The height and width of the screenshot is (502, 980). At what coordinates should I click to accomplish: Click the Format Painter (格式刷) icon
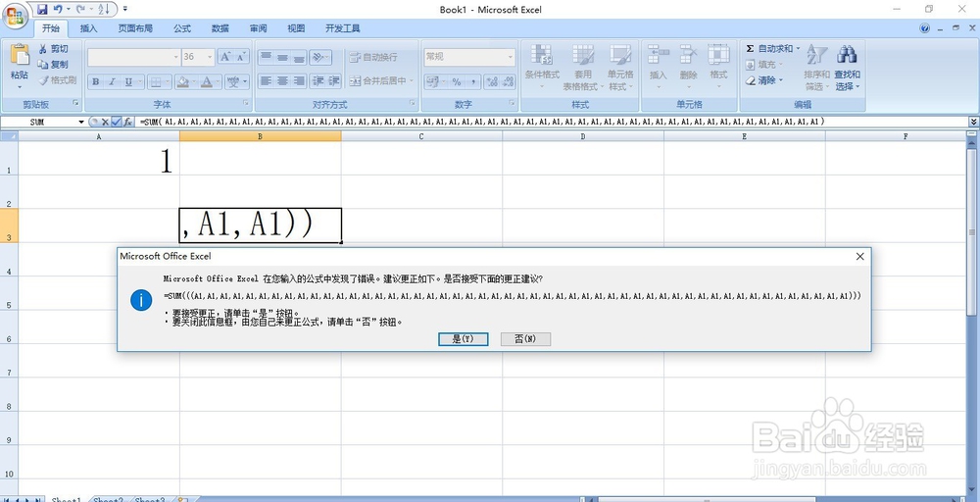coord(43,80)
